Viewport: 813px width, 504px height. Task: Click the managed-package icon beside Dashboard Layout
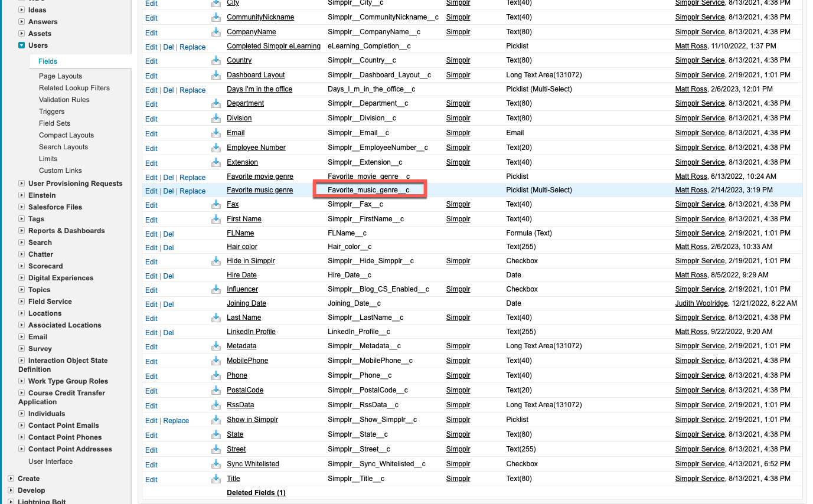tap(216, 74)
